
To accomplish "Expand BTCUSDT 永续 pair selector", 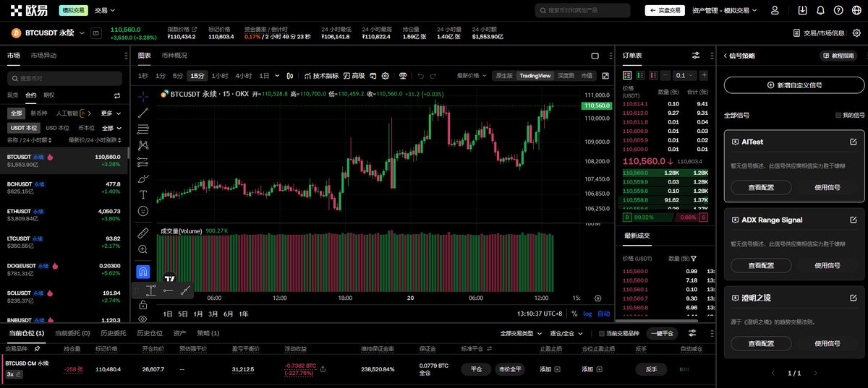I will (x=83, y=33).
